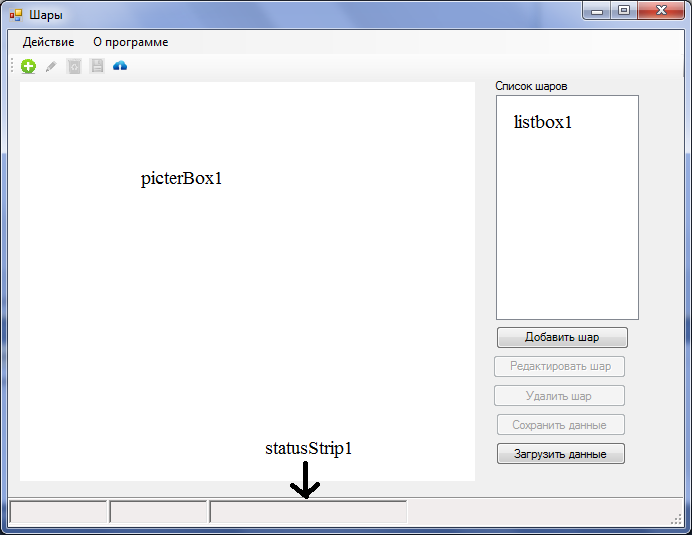The image size is (692, 535).
Task: Click the trash delete toolbar icon
Action: click(74, 67)
